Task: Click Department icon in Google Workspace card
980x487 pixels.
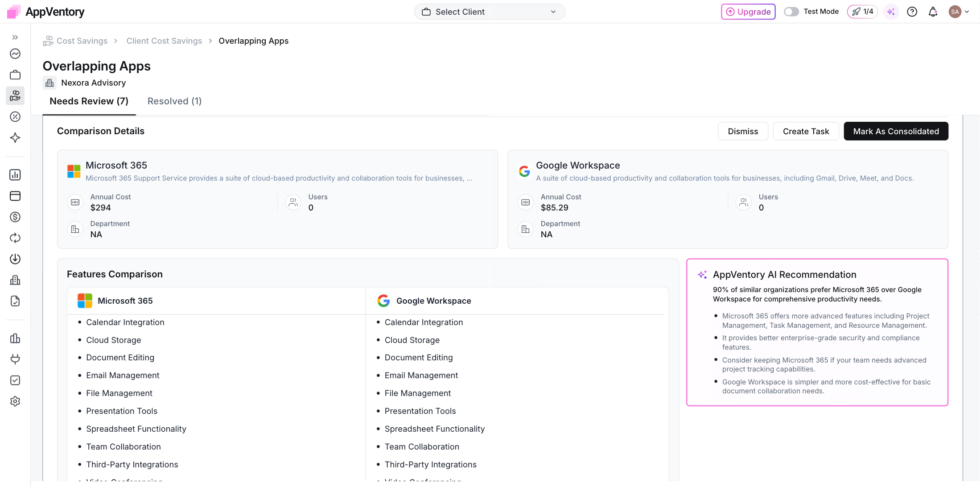Action: point(526,229)
